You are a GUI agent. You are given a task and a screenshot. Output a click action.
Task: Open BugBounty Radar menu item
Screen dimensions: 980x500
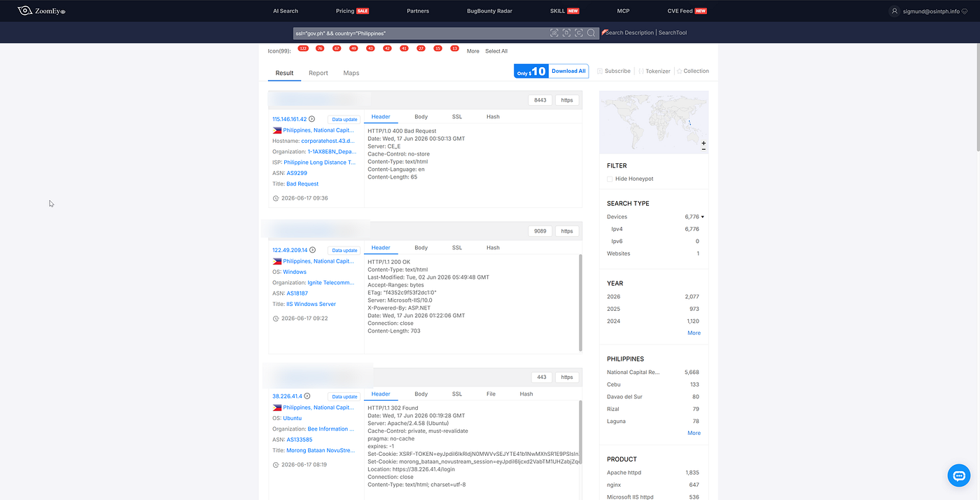tap(489, 11)
